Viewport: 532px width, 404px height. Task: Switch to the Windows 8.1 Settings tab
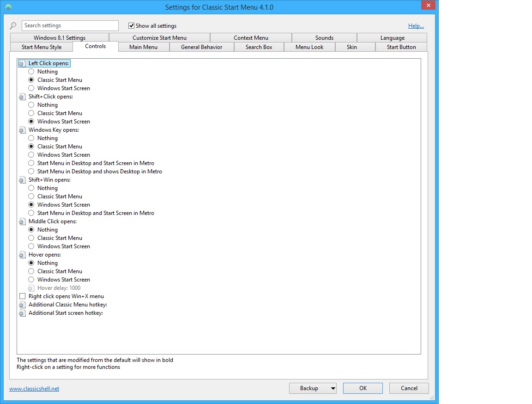click(x=60, y=38)
